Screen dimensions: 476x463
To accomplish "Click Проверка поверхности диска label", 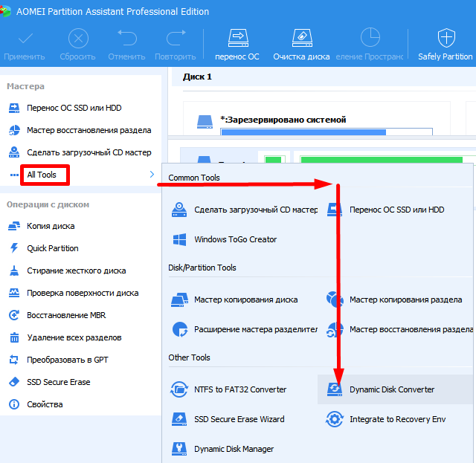I will point(83,293).
